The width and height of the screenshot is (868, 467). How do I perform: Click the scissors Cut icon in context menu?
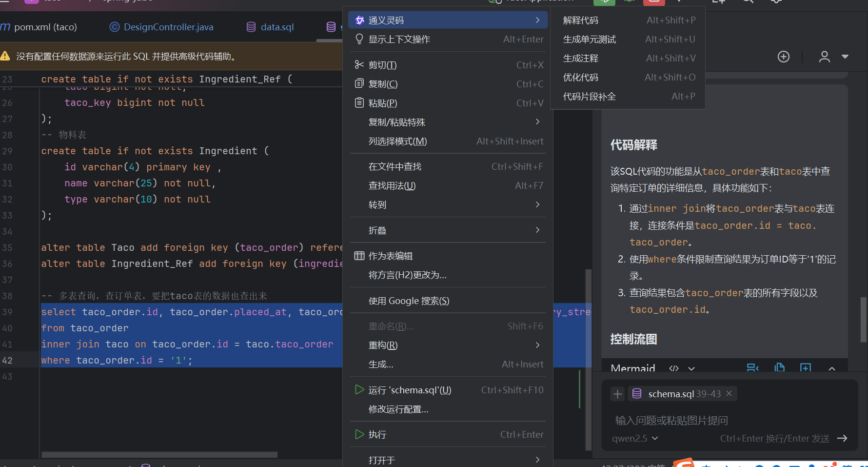point(359,64)
